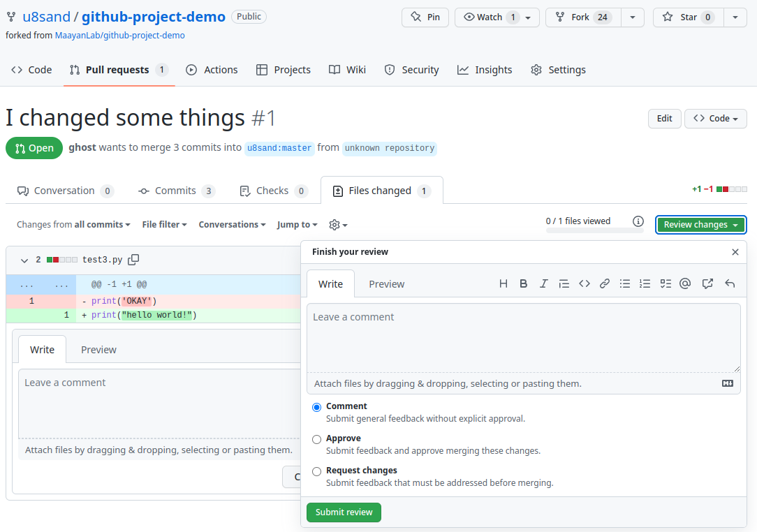Click the Bold formatting icon
The height and width of the screenshot is (532, 757).
[x=523, y=283]
